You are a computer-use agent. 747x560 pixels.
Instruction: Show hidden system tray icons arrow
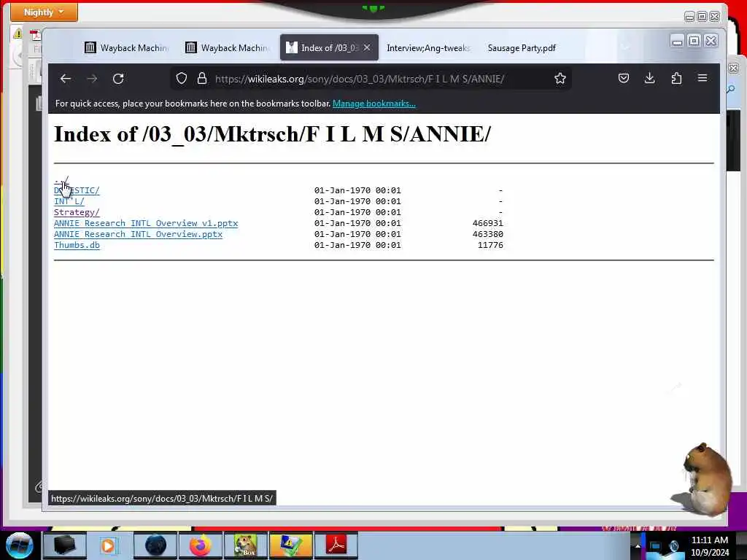pyautogui.click(x=638, y=546)
